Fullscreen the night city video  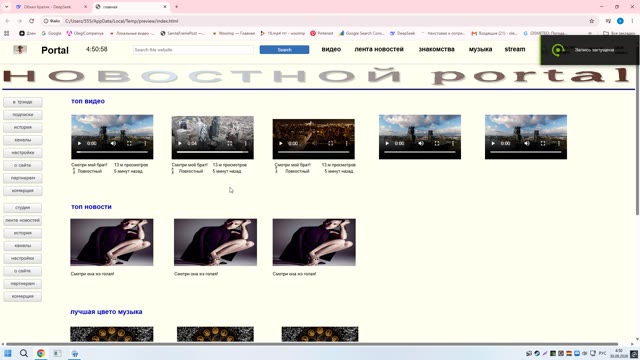[x=331, y=143]
